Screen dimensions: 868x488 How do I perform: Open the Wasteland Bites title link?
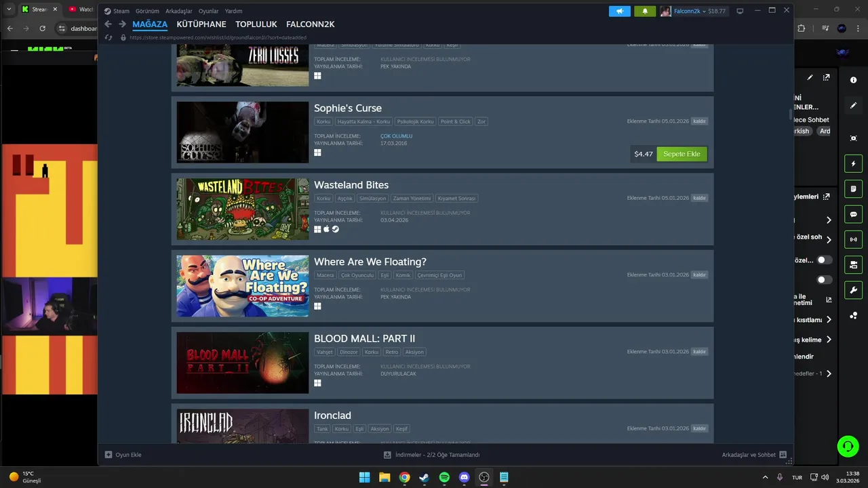pyautogui.click(x=351, y=184)
